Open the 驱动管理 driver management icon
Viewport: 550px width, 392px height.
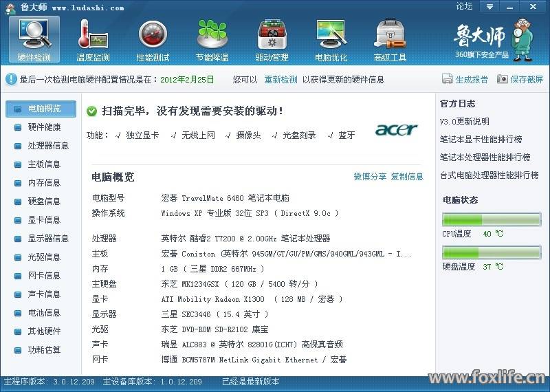click(x=272, y=34)
